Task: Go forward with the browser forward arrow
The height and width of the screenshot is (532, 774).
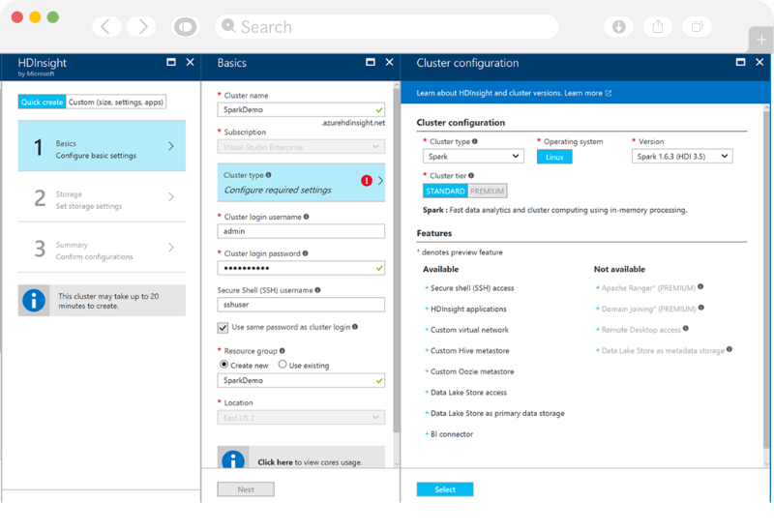Action: (x=141, y=27)
